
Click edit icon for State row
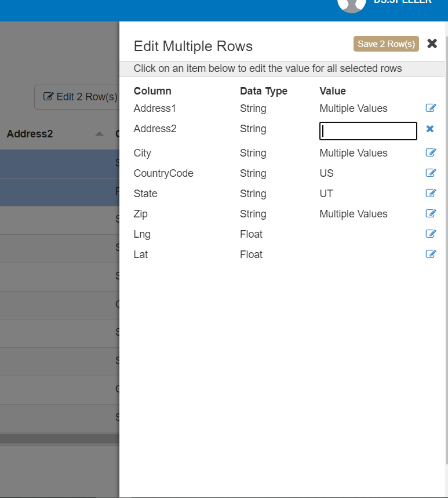point(431,194)
